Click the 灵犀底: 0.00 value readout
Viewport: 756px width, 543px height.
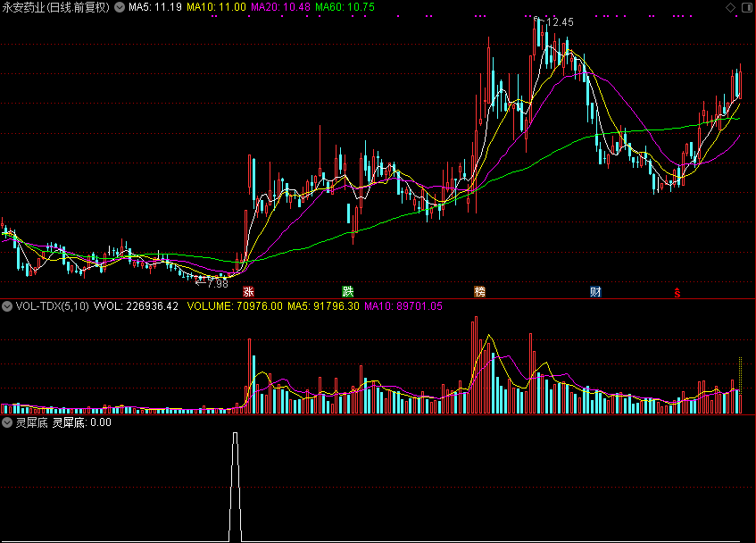pos(82,423)
